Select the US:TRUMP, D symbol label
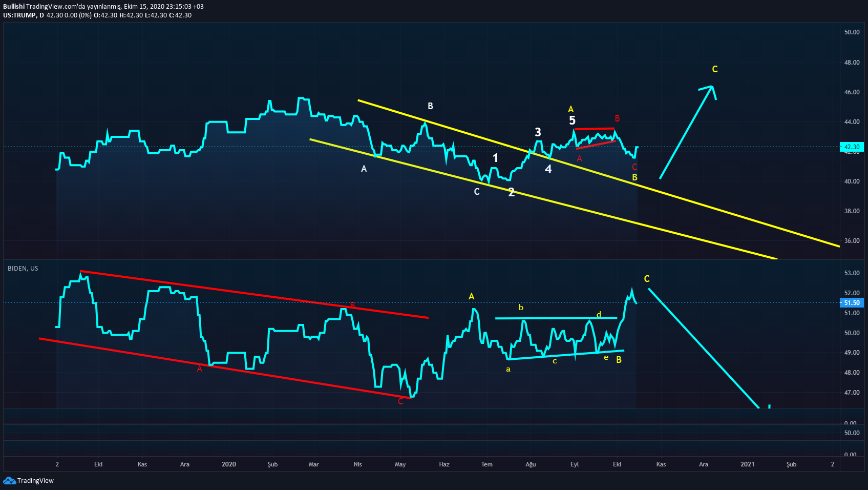 [x=24, y=15]
